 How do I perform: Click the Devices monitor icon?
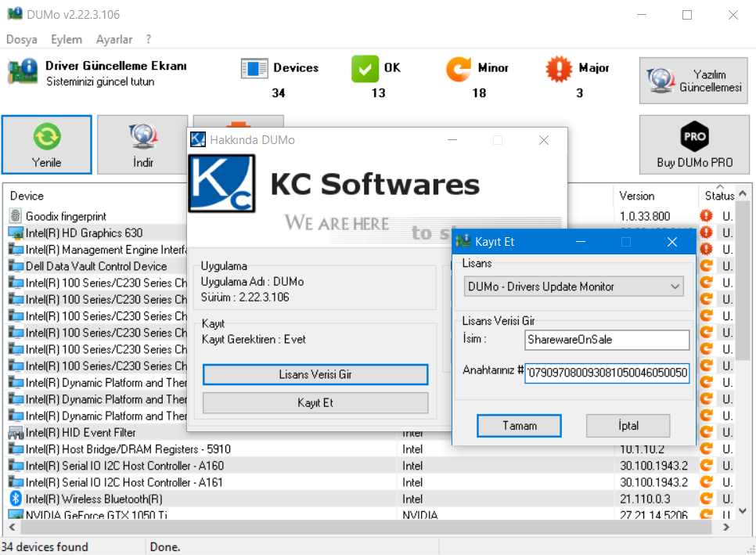[x=254, y=68]
